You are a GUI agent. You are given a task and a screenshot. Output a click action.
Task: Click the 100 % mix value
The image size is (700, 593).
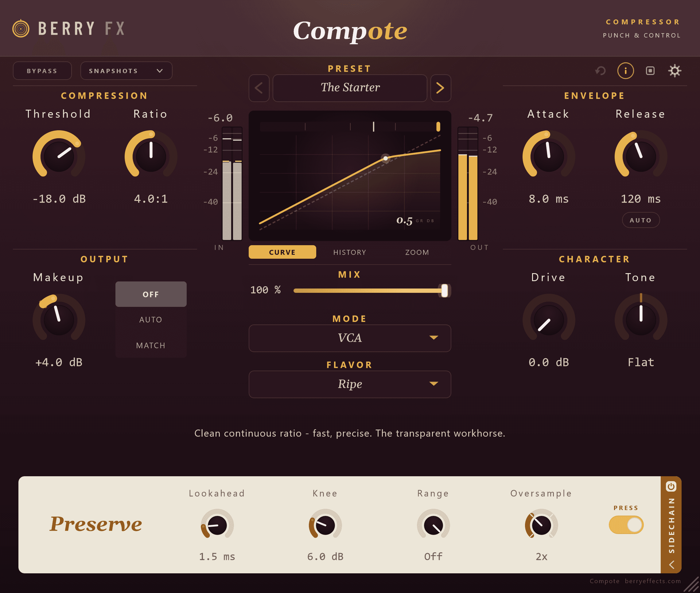click(265, 290)
